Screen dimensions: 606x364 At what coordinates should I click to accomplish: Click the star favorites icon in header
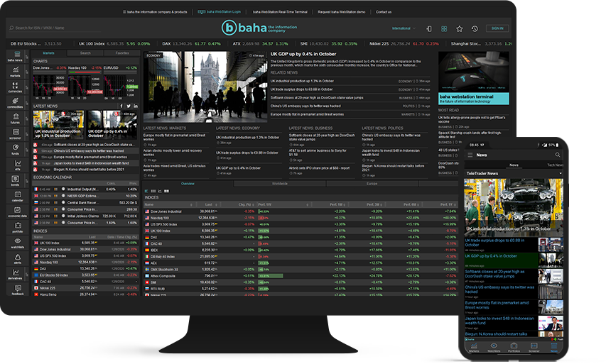[x=459, y=28]
